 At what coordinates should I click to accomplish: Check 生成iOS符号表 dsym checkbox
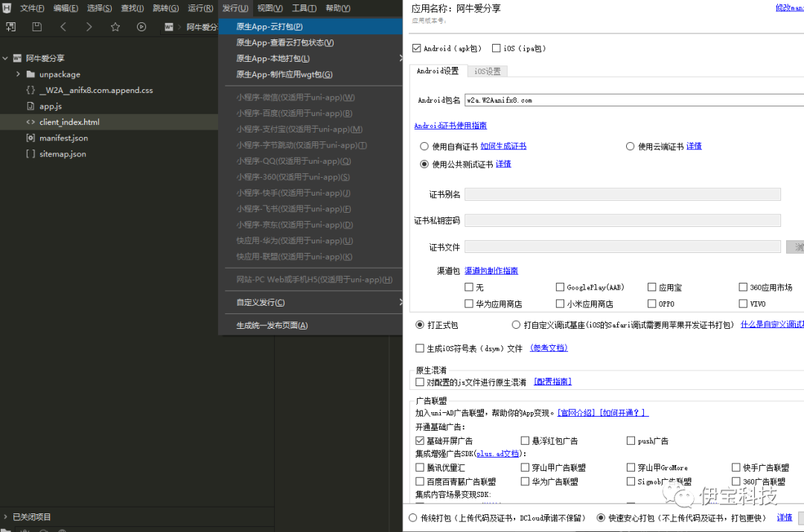(x=419, y=348)
